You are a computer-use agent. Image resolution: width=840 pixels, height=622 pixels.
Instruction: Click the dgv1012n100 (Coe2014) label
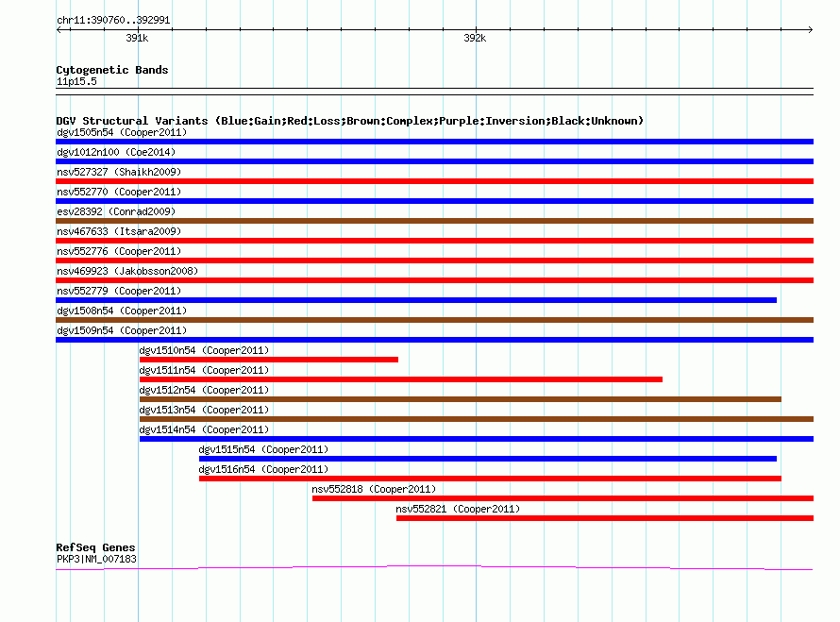[x=116, y=152]
